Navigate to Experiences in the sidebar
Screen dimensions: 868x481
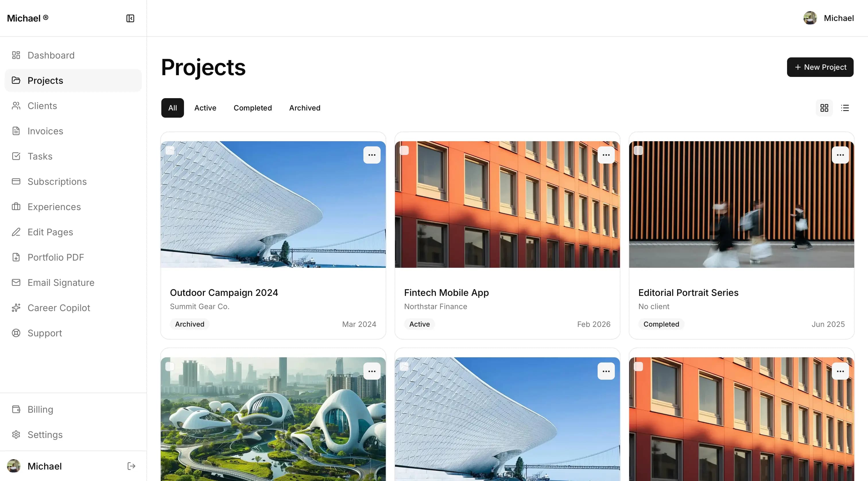coord(73,207)
